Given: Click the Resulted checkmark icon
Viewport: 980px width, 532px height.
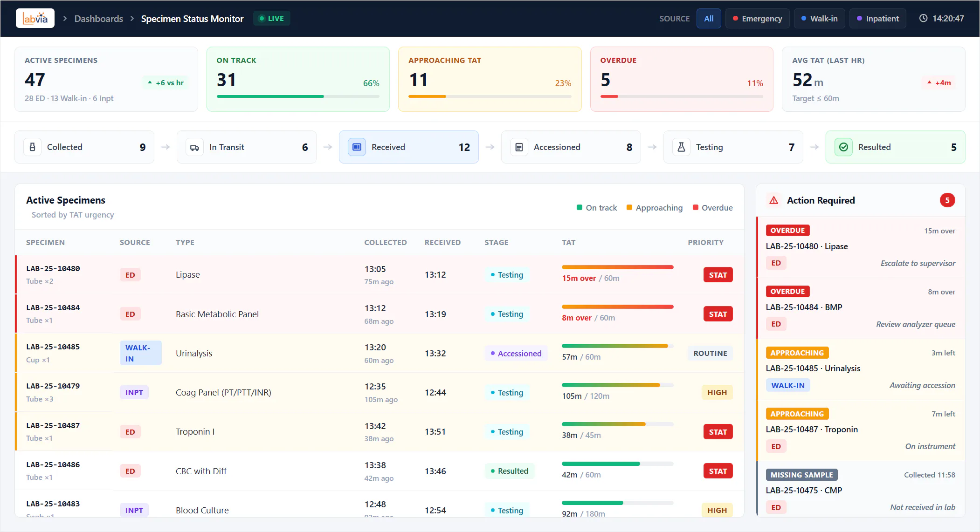Looking at the screenshot, I should (x=843, y=147).
